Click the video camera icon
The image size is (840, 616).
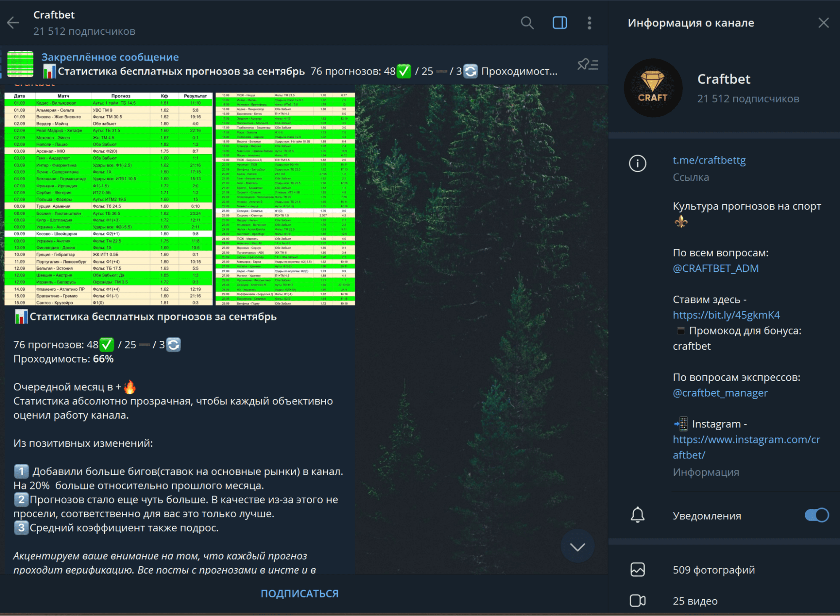coord(637,601)
